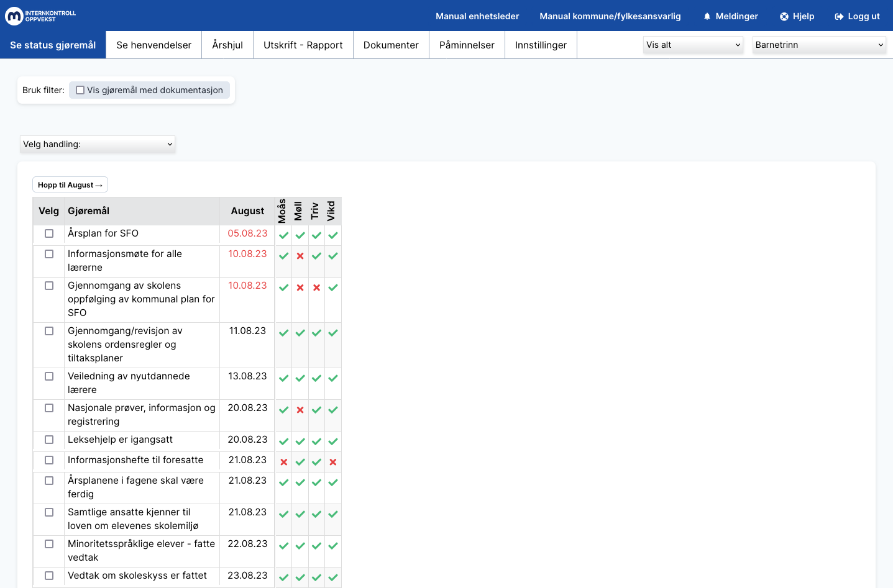The image size is (893, 588).
Task: Expand the Velg handling dropdown
Action: 98,144
